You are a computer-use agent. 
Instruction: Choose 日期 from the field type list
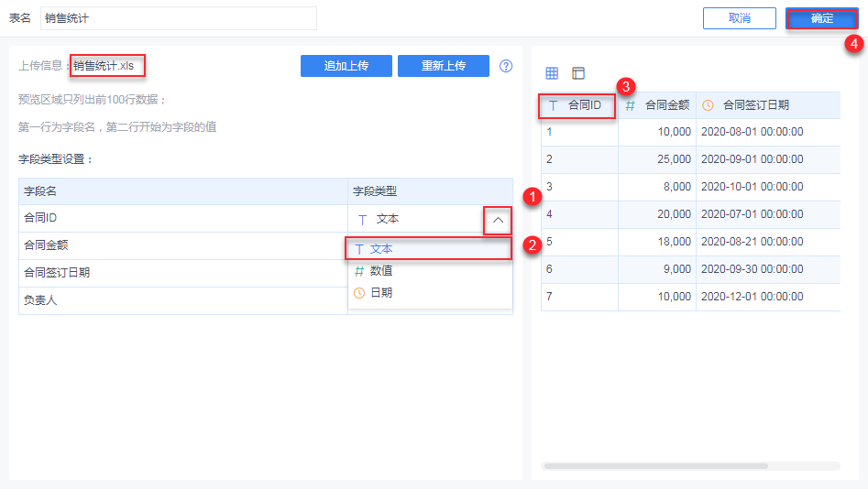381,293
